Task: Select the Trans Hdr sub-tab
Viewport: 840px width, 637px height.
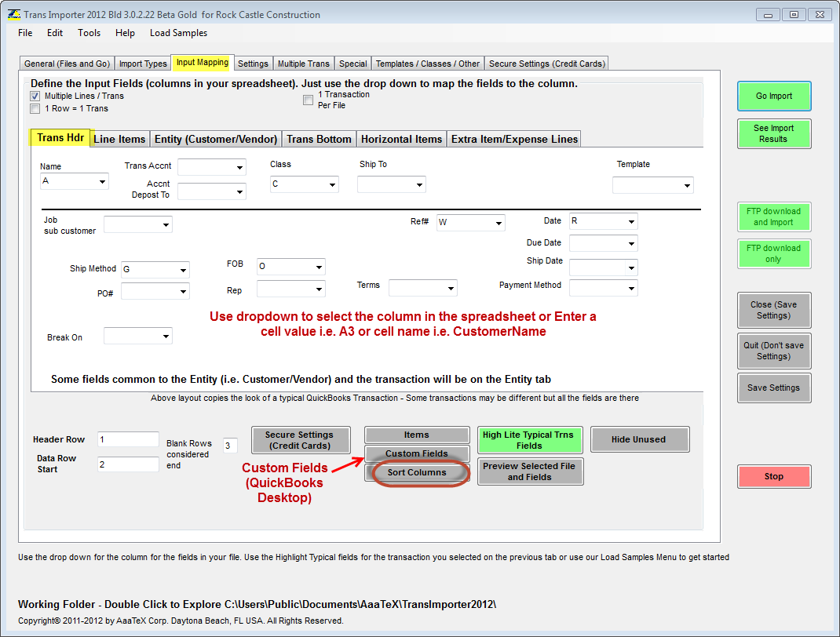Action: pos(60,138)
